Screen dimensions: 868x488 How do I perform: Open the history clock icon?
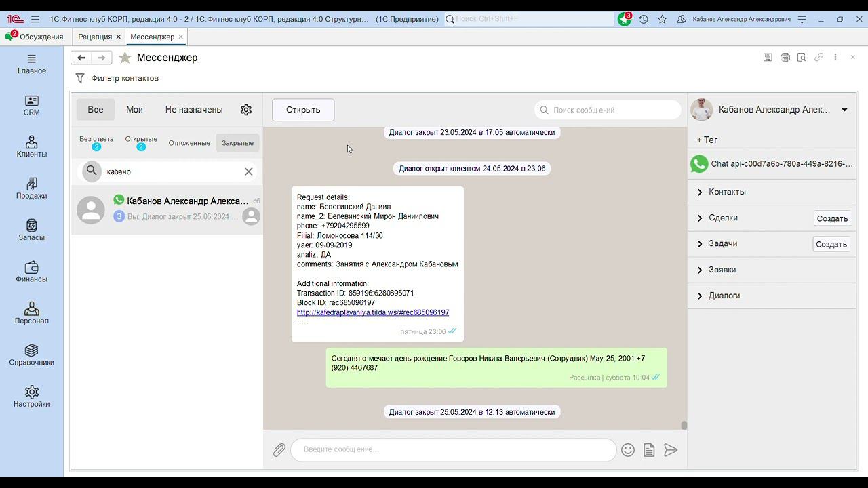click(x=644, y=19)
